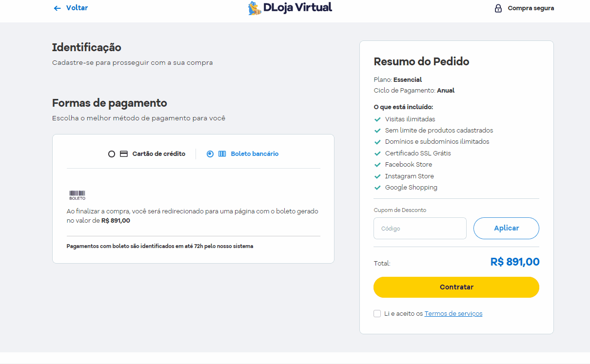This screenshot has height=364, width=590.
Task: Click the barcode icon next to Boleto bancário
Action: click(x=222, y=153)
